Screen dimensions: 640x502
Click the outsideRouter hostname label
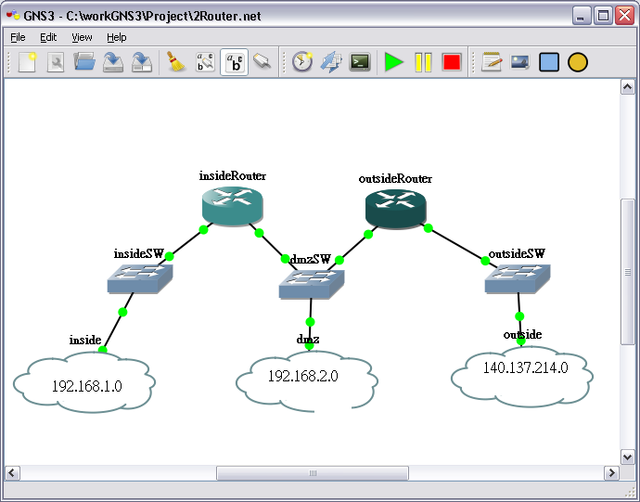(395, 179)
